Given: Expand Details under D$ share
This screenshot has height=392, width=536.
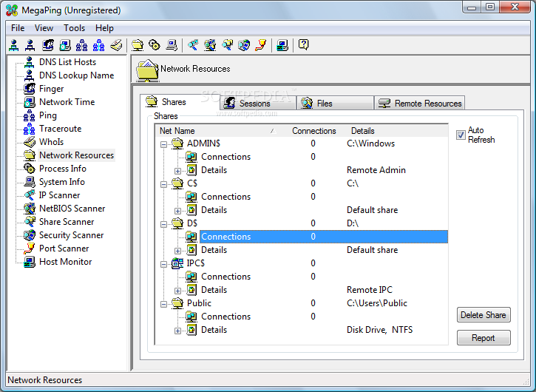Looking at the screenshot, I should 177,251.
